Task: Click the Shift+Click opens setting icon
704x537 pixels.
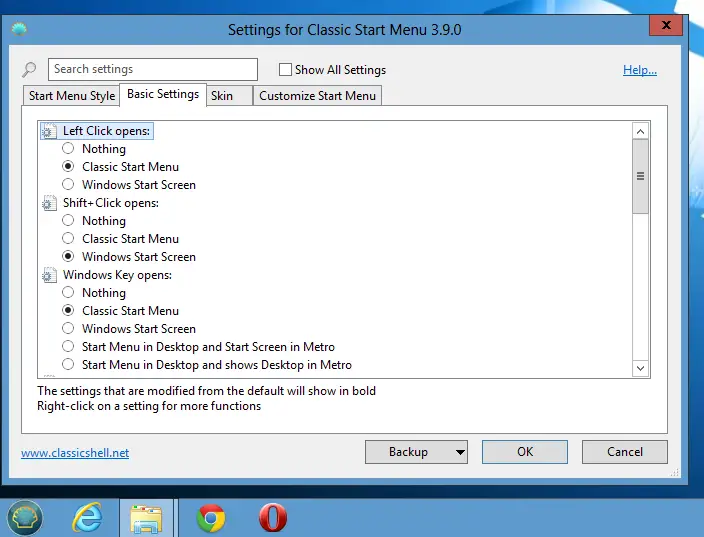Action: click(49, 203)
